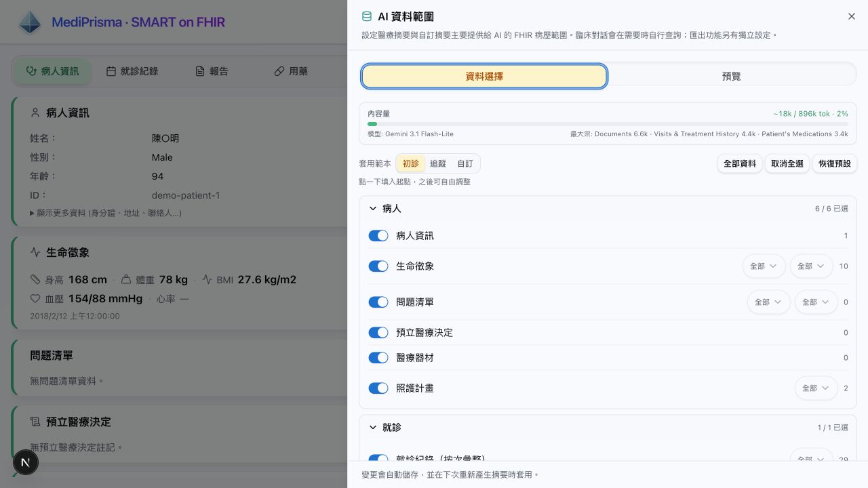This screenshot has width=868, height=488.
Task: Click the pill icon on 用藥 tab
Action: (x=279, y=71)
